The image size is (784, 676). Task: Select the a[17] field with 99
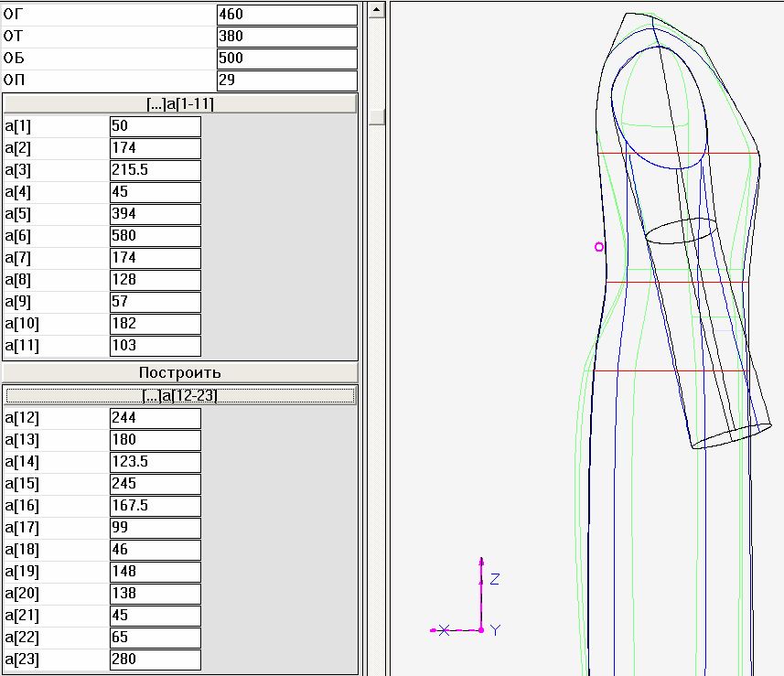[156, 529]
